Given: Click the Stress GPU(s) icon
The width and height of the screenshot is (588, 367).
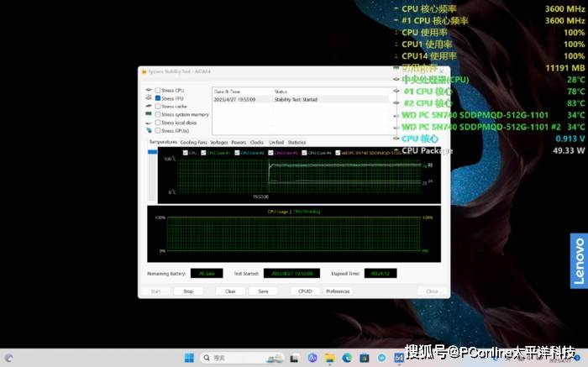Looking at the screenshot, I should [148, 131].
